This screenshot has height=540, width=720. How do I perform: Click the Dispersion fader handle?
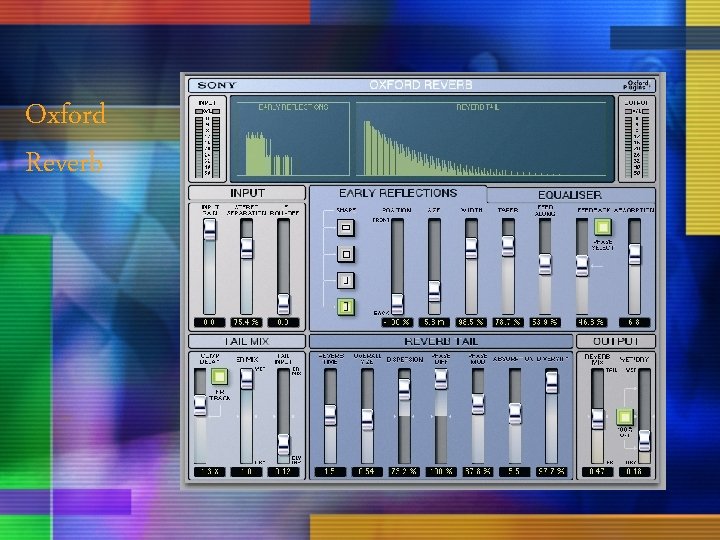pos(404,389)
